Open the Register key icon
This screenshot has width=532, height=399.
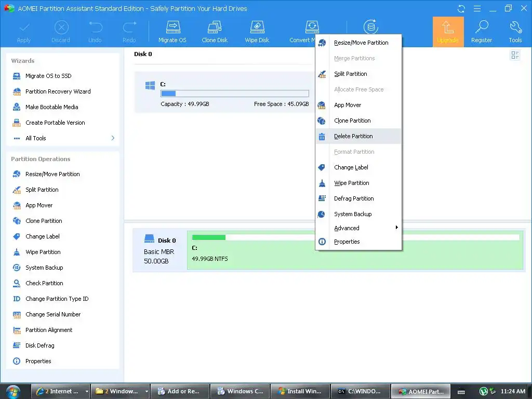pyautogui.click(x=482, y=27)
